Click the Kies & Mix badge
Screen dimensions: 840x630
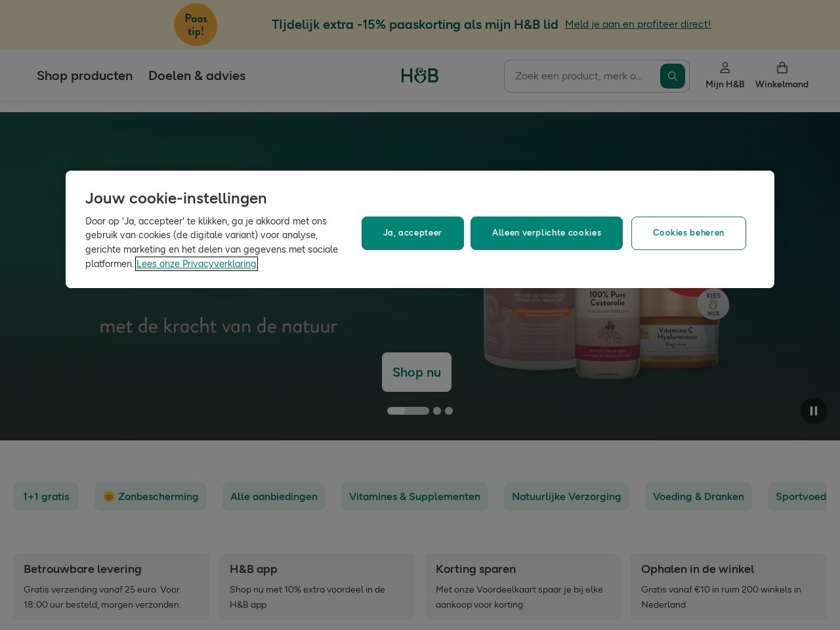[x=713, y=304]
